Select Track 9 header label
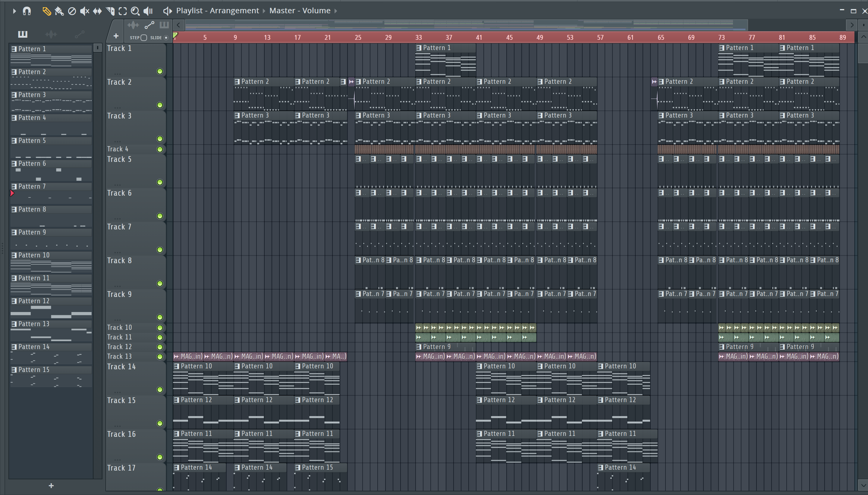Viewport: 868px width, 495px height. [119, 295]
